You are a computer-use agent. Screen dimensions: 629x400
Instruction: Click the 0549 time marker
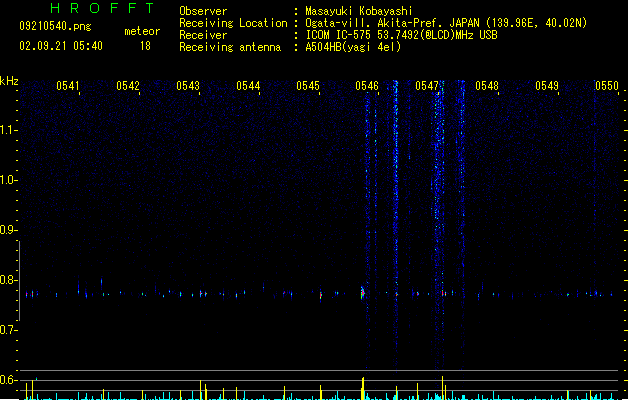(547, 86)
